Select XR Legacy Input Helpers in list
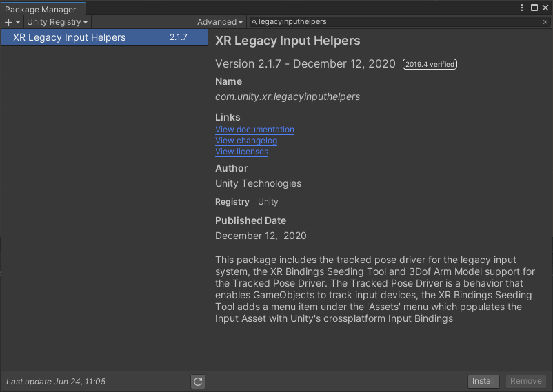This screenshot has width=553, height=392. click(x=104, y=37)
